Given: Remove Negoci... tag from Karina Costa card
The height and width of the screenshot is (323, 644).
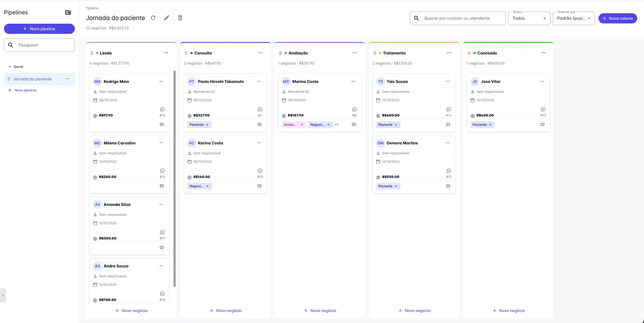Looking at the screenshot, I should point(208,186).
